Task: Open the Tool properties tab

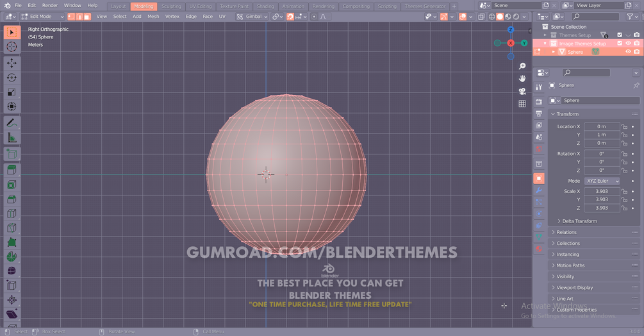Action: click(539, 87)
